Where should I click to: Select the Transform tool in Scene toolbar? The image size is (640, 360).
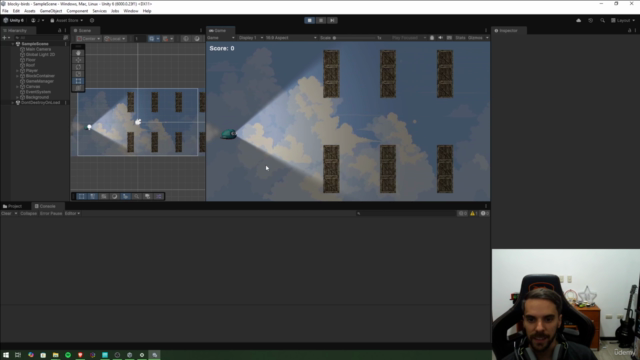[78, 88]
